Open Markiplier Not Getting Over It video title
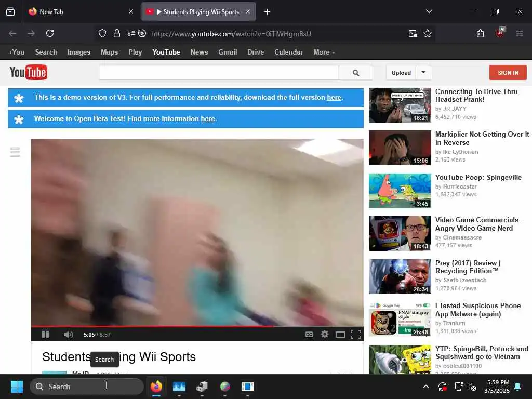The width and height of the screenshot is (532, 399). pyautogui.click(x=482, y=138)
